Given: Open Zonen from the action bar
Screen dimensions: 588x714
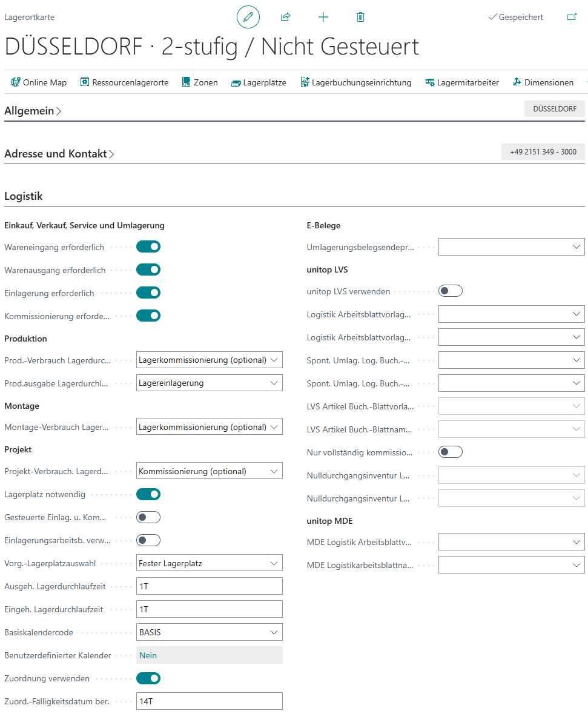Looking at the screenshot, I should click(x=200, y=82).
